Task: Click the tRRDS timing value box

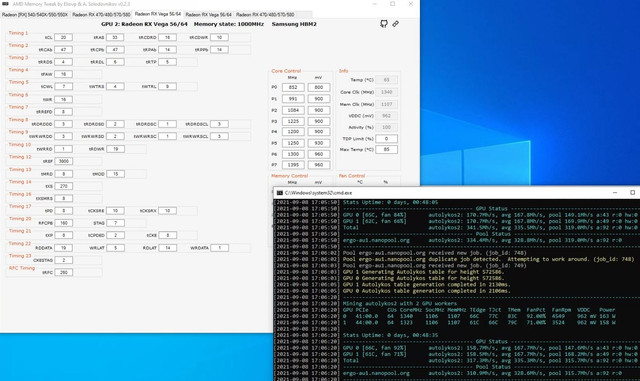Action: [63, 62]
